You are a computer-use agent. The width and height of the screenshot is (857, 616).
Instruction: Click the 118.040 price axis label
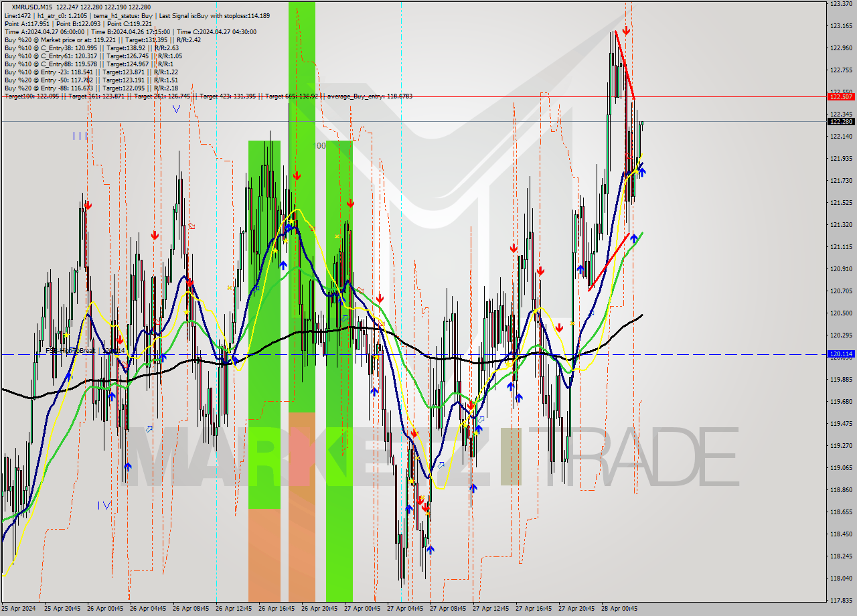pos(841,578)
